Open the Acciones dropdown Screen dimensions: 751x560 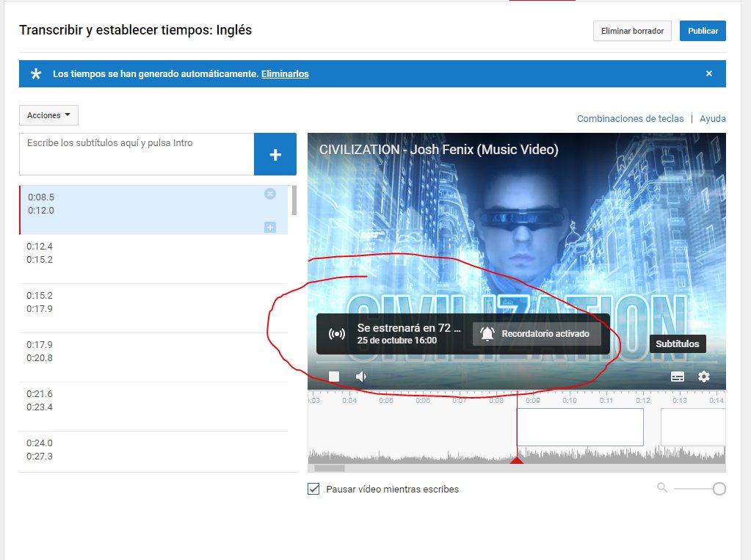coord(48,115)
